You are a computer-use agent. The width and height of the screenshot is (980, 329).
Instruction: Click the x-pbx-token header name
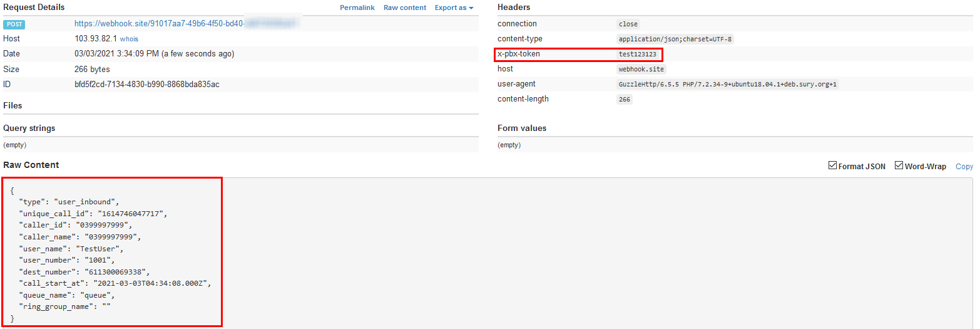tap(518, 54)
